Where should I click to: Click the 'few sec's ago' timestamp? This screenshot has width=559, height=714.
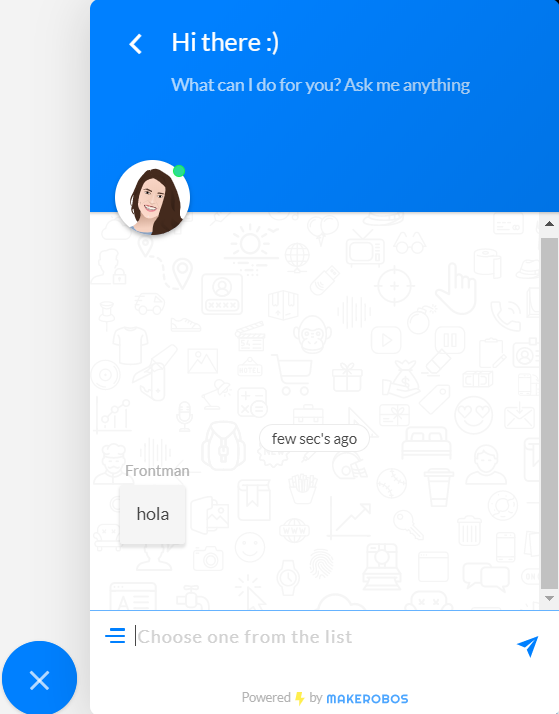pos(314,439)
